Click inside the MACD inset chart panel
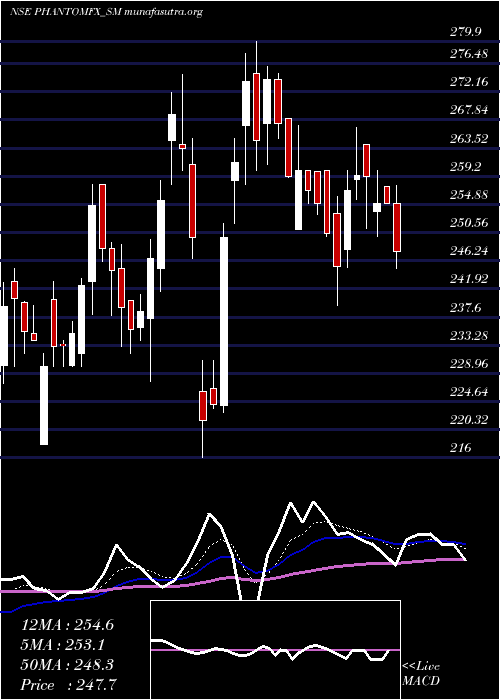The image size is (500, 700). coord(275,650)
